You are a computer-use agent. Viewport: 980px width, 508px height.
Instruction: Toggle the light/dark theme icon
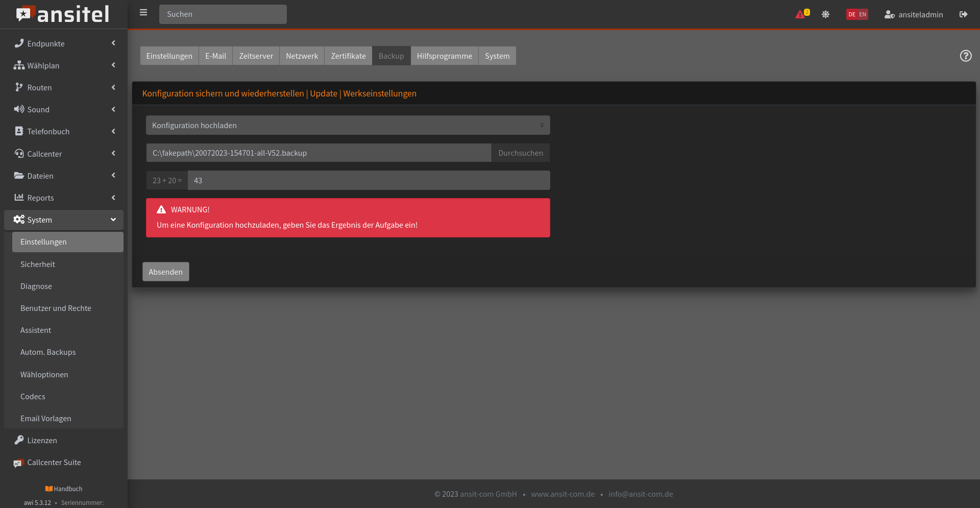[x=825, y=14]
